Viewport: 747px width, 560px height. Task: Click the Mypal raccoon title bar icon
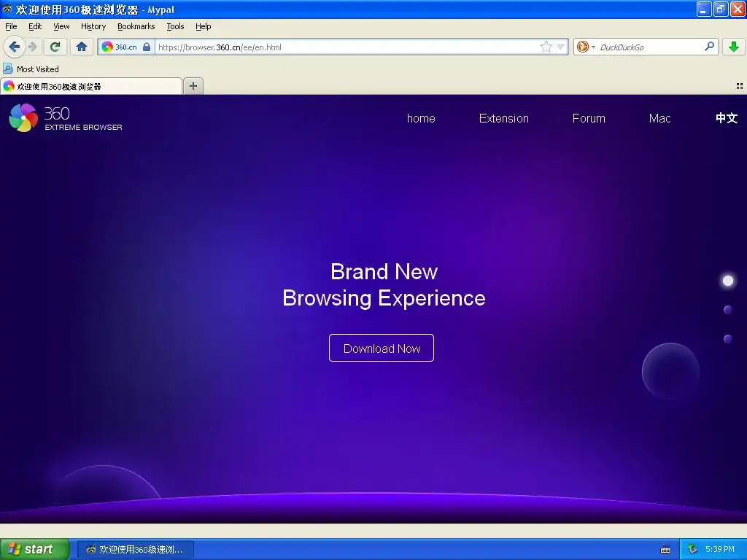[7, 9]
